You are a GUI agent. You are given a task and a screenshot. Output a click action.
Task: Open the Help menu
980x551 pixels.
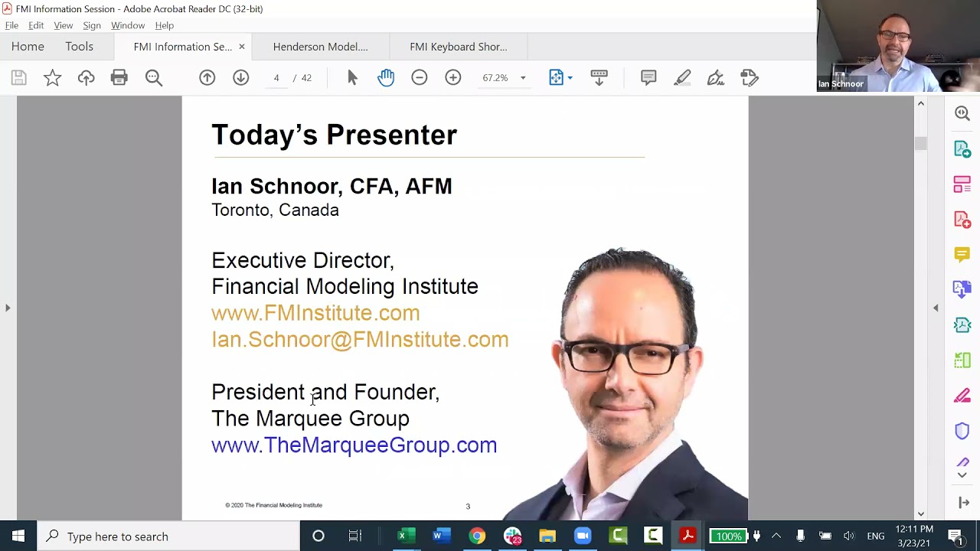tap(165, 25)
